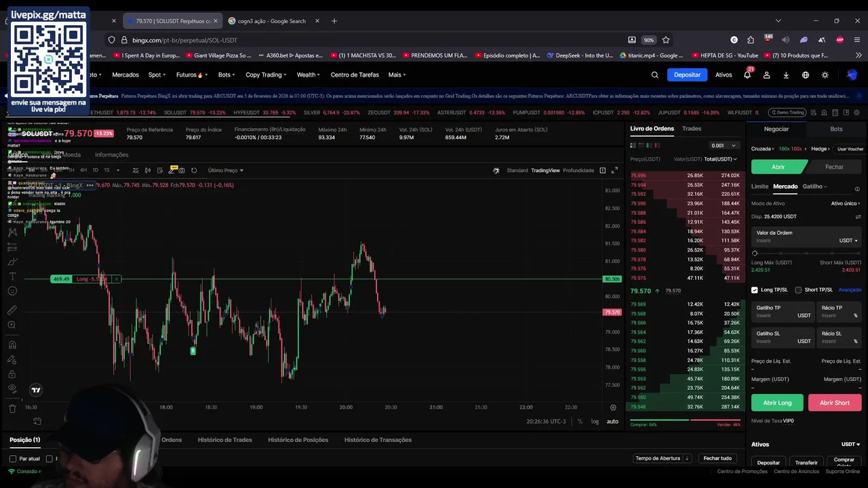Click the Demo Trading button
This screenshot has width=868, height=488.
coord(787,113)
